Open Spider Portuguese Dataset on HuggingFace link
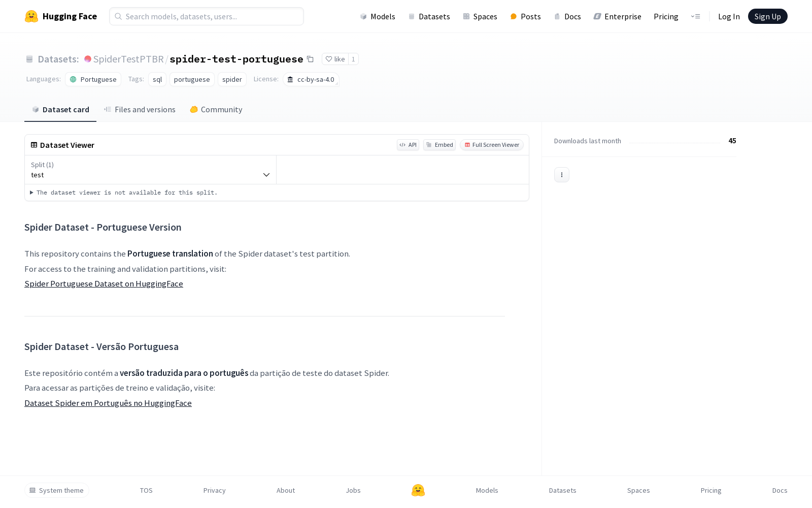This screenshot has height=508, width=812. [x=104, y=283]
